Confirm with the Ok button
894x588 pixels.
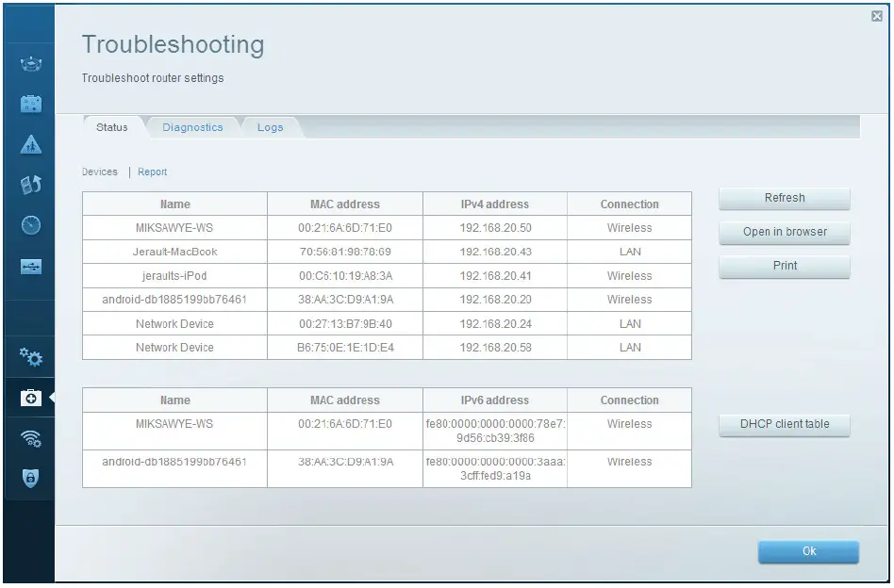pos(808,551)
